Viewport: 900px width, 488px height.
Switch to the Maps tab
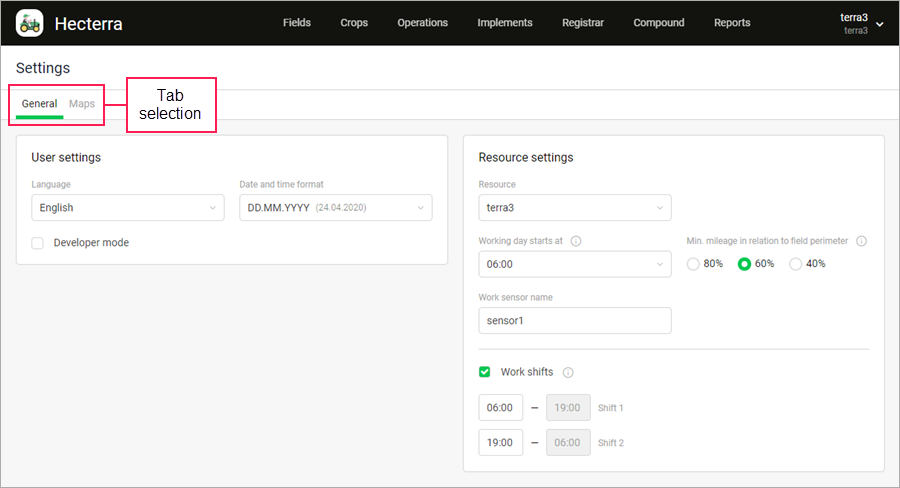coord(82,104)
